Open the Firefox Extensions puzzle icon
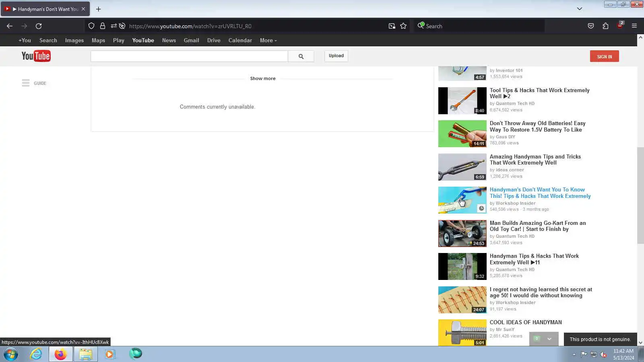Image resolution: width=644 pixels, height=362 pixels. pos(605,26)
